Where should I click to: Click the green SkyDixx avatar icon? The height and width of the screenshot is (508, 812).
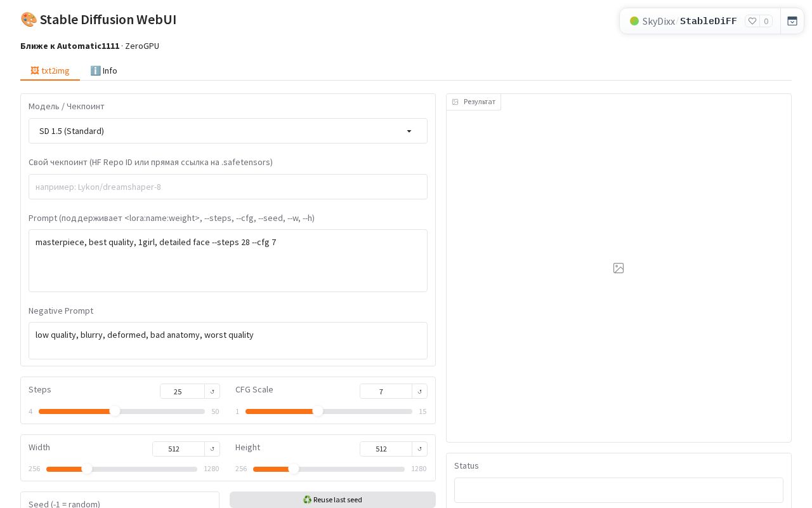click(634, 21)
